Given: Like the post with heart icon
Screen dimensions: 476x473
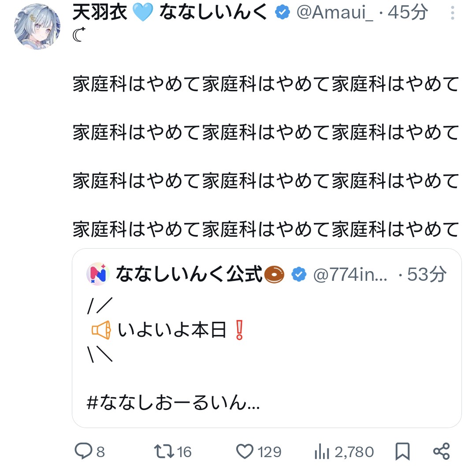Looking at the screenshot, I should point(245,451).
